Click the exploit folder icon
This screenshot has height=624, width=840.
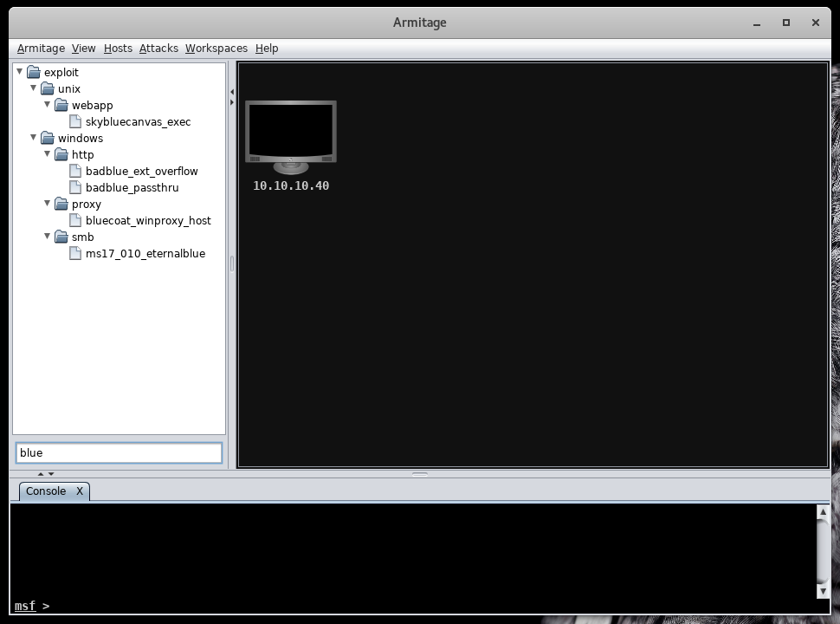[34, 72]
